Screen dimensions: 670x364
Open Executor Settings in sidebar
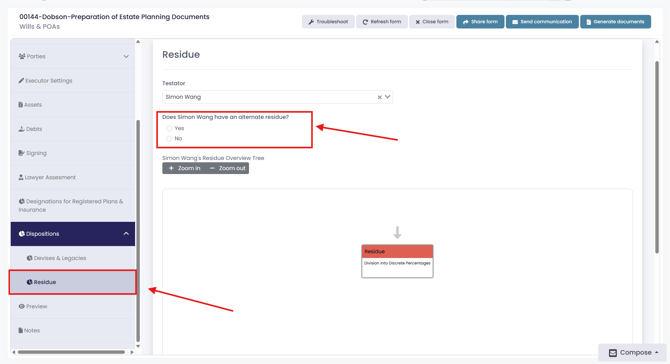point(73,81)
